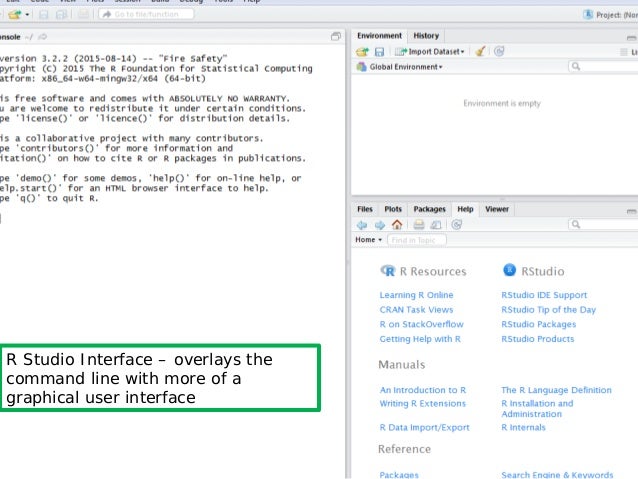638x479 pixels.
Task: Click the Help home icon
Action: [x=397, y=225]
